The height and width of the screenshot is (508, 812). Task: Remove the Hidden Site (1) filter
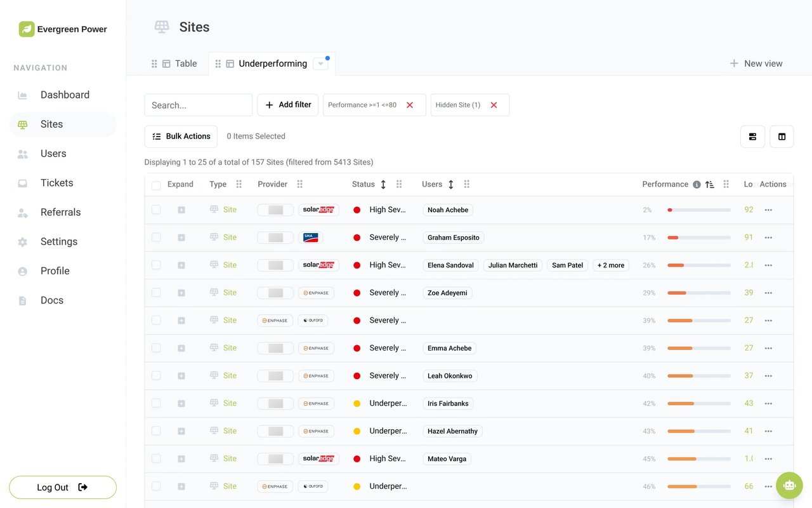[494, 105]
